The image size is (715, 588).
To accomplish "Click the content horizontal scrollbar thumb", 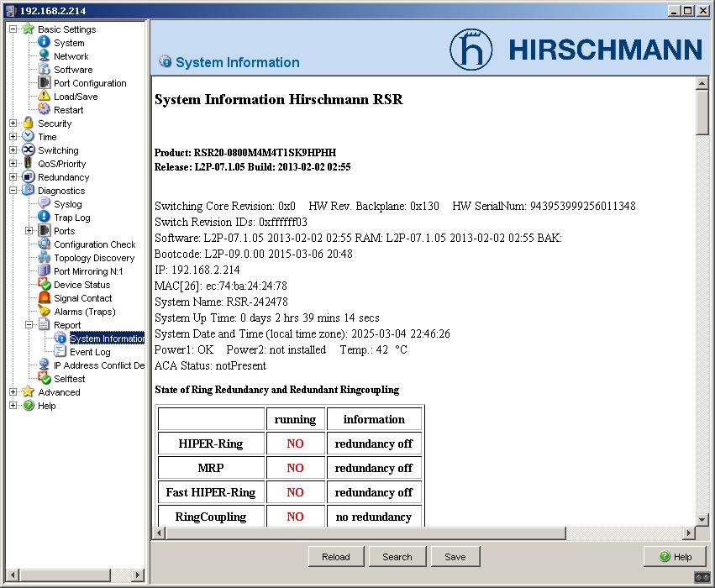I will [365, 533].
